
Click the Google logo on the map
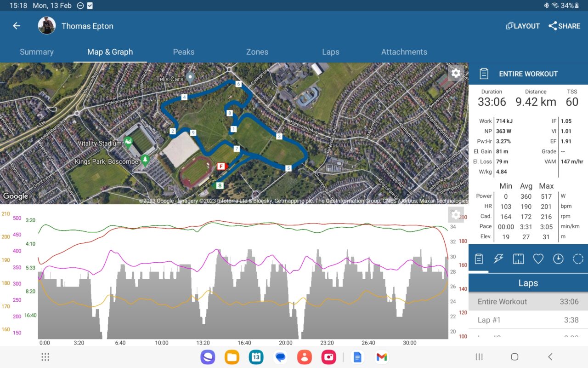(x=15, y=196)
